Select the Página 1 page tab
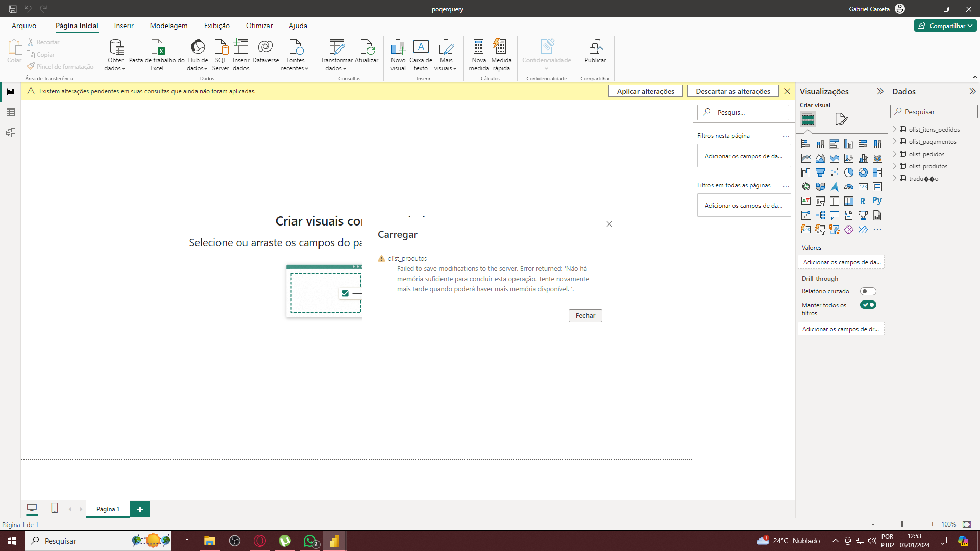980x551 pixels. pyautogui.click(x=108, y=509)
